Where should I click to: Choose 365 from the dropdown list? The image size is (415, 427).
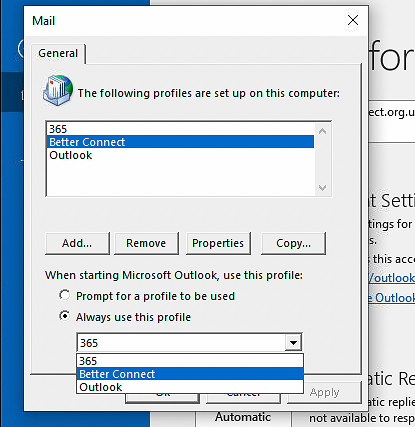click(x=190, y=361)
